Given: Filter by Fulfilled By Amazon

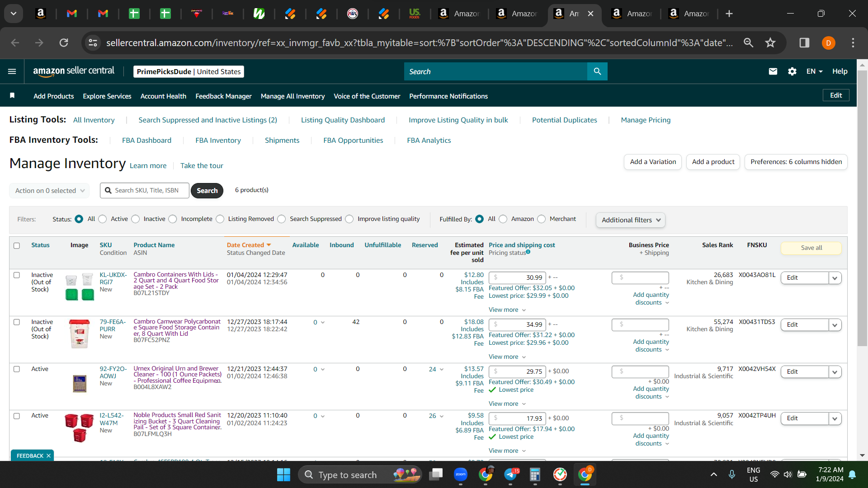Looking at the screenshot, I should (503, 219).
